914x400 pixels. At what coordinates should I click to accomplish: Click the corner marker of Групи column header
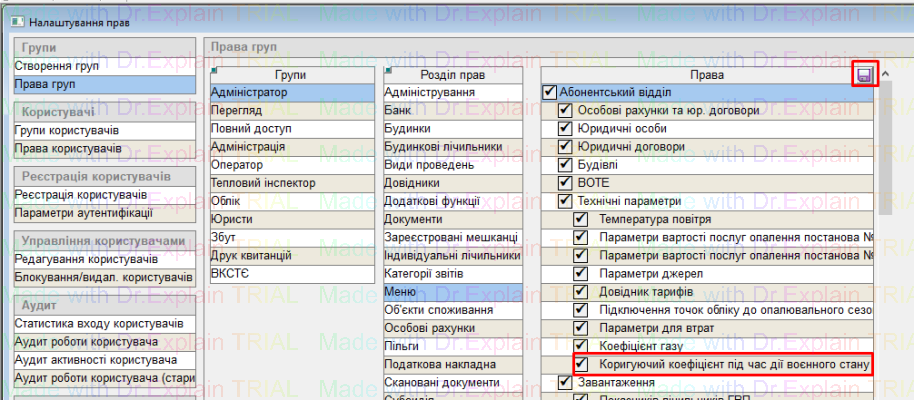coord(215,70)
